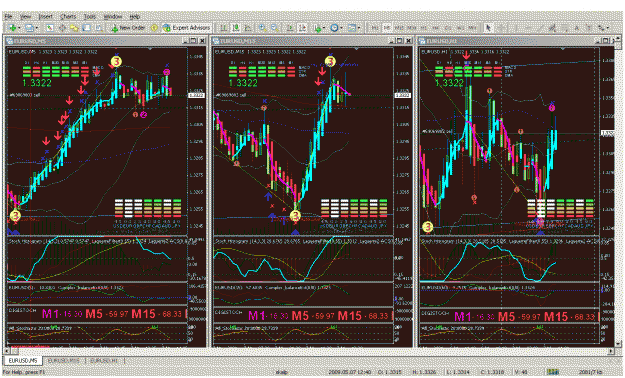Switch to the EURUSD,H1 chart tab
The image size is (625, 378).
[104, 360]
